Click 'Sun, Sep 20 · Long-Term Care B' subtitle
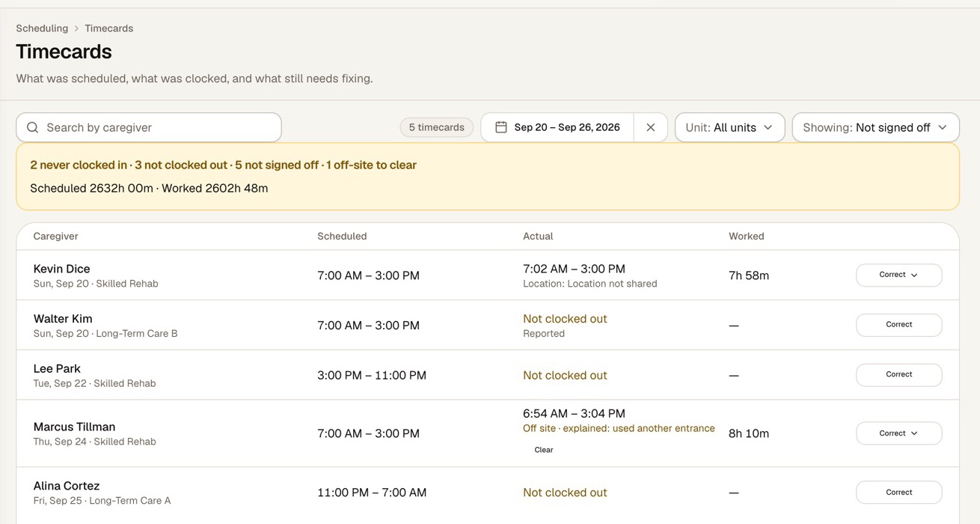 point(105,334)
